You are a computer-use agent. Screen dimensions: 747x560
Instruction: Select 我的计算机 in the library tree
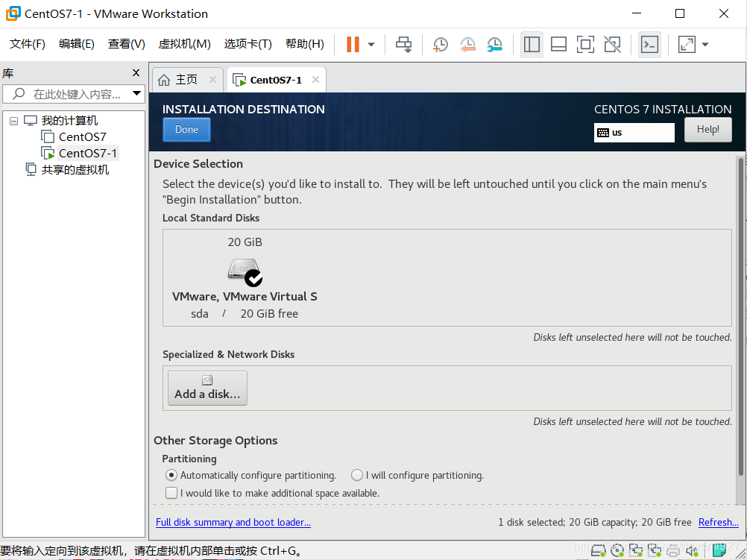(x=69, y=121)
